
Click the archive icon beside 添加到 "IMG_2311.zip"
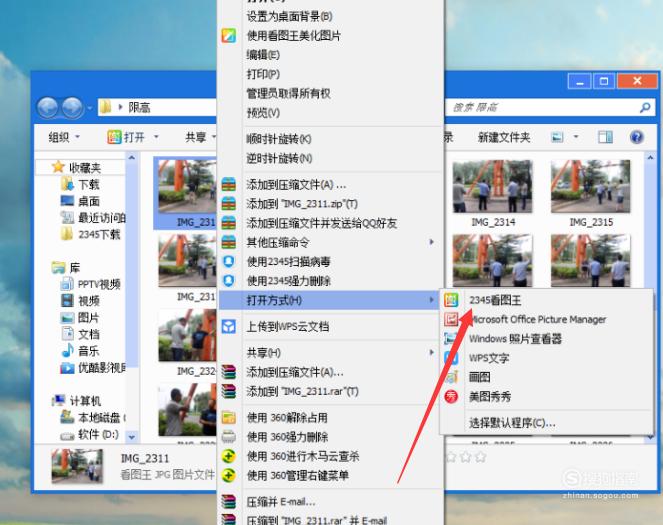229,204
